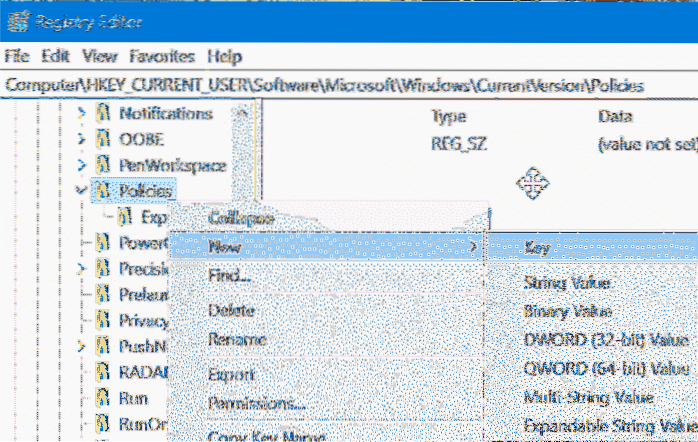Select the PushN key folder icon
The image size is (698, 442).
tap(103, 346)
